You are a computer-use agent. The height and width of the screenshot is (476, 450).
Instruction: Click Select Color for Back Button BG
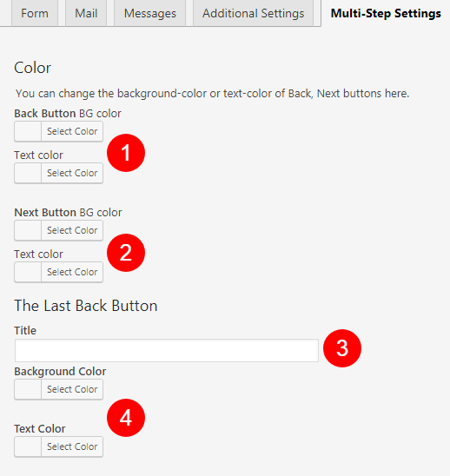72,131
